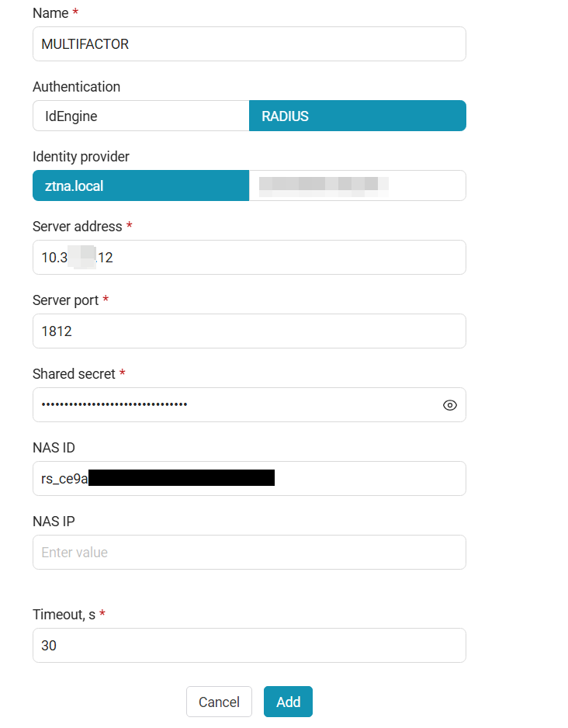
Task: Click the Name input field
Action: point(249,44)
